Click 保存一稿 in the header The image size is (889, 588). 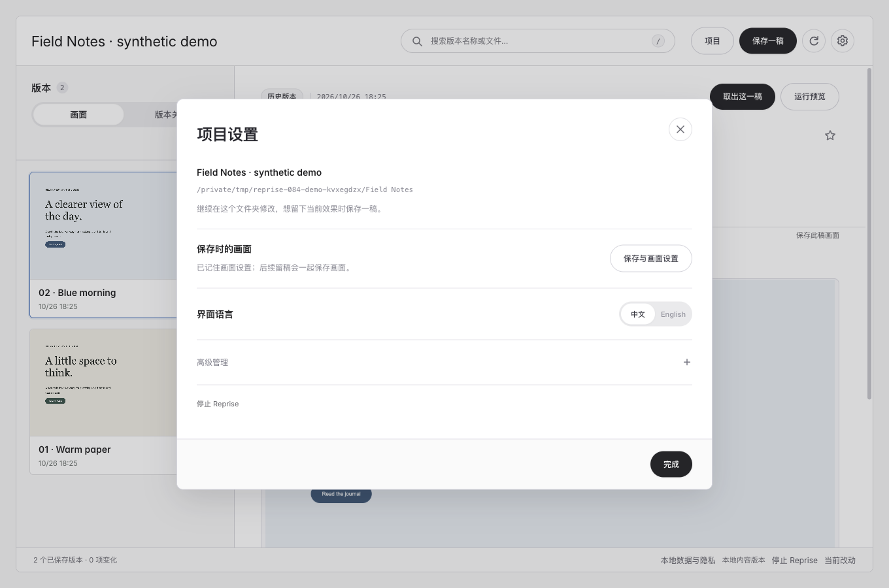click(x=768, y=41)
